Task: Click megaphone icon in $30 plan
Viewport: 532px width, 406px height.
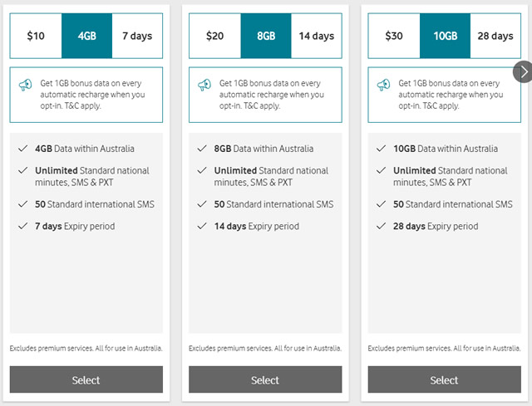Action: [384, 85]
